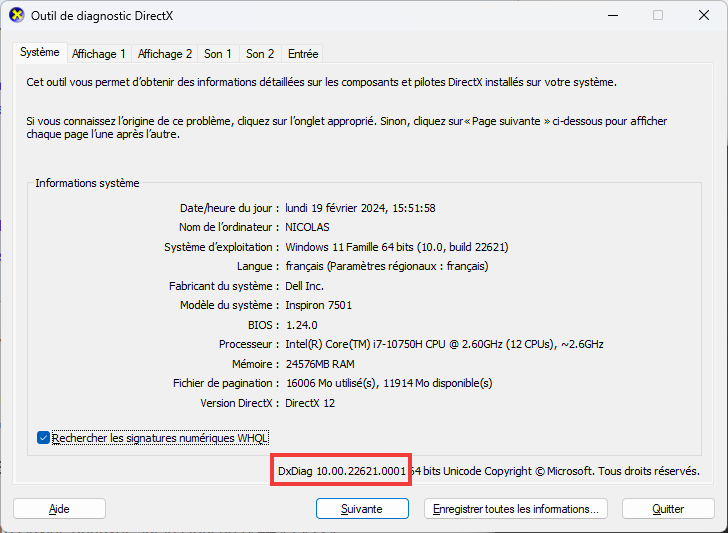This screenshot has width=728, height=533.
Task: Click the BIOS value 1.24.0
Action: point(302,325)
